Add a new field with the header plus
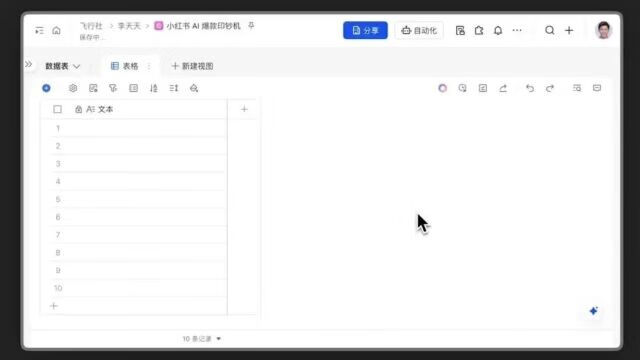The height and width of the screenshot is (360, 640). tap(244, 109)
